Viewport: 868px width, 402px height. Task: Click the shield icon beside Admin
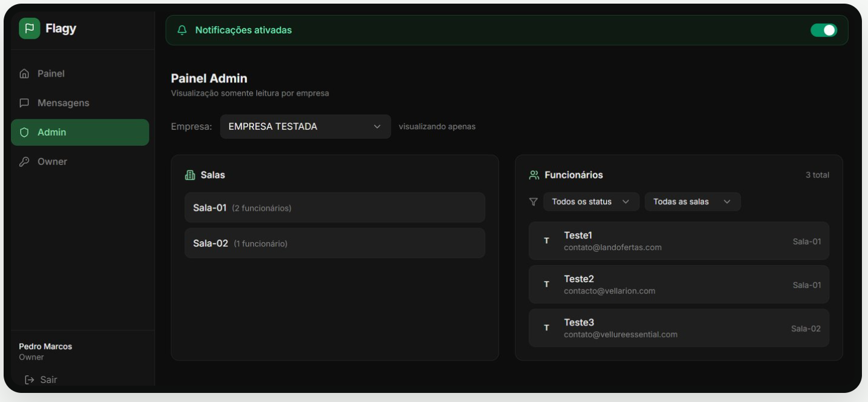pyautogui.click(x=24, y=132)
